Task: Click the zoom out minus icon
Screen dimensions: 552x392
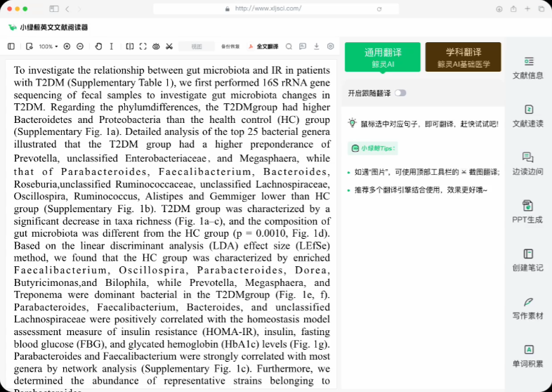Action: pyautogui.click(x=80, y=46)
